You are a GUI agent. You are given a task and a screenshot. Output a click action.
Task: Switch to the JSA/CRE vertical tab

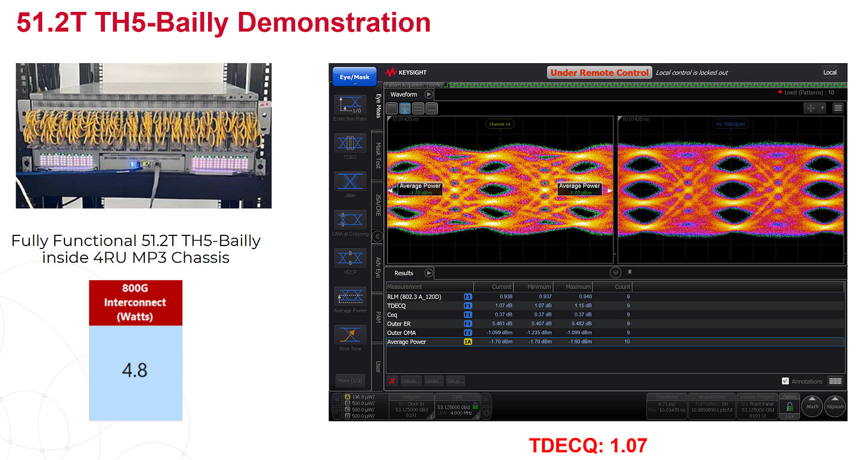tap(378, 204)
